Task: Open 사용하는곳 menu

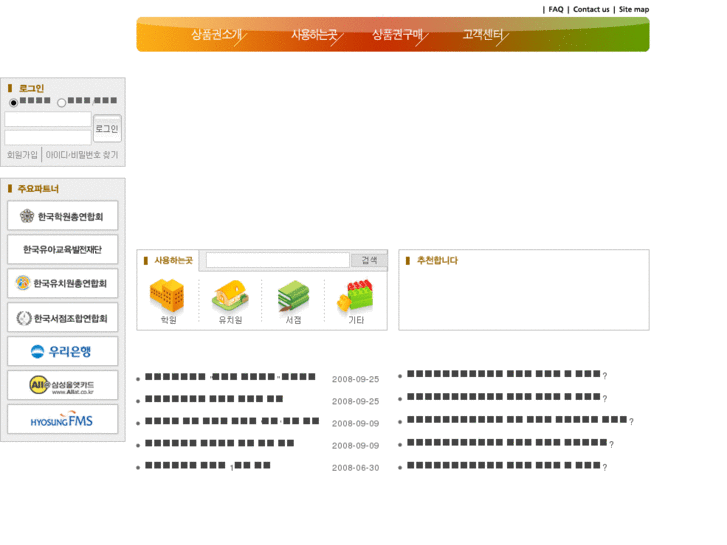Action: pos(314,34)
